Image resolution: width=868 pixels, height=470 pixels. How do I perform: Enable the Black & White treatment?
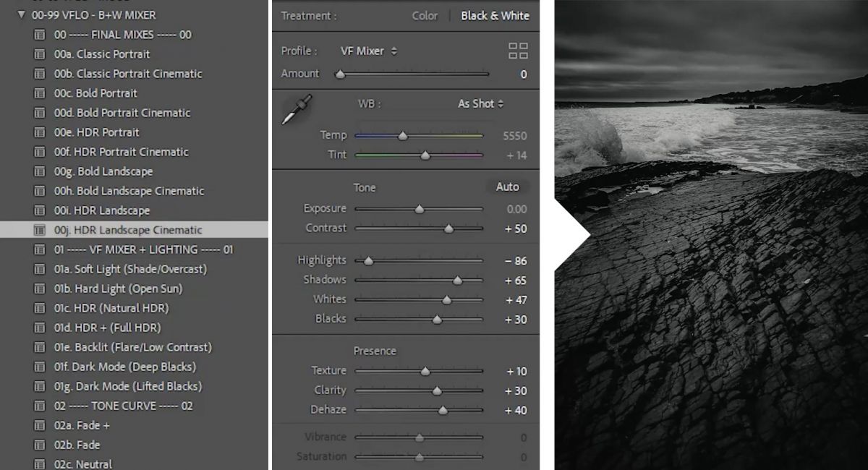[495, 15]
